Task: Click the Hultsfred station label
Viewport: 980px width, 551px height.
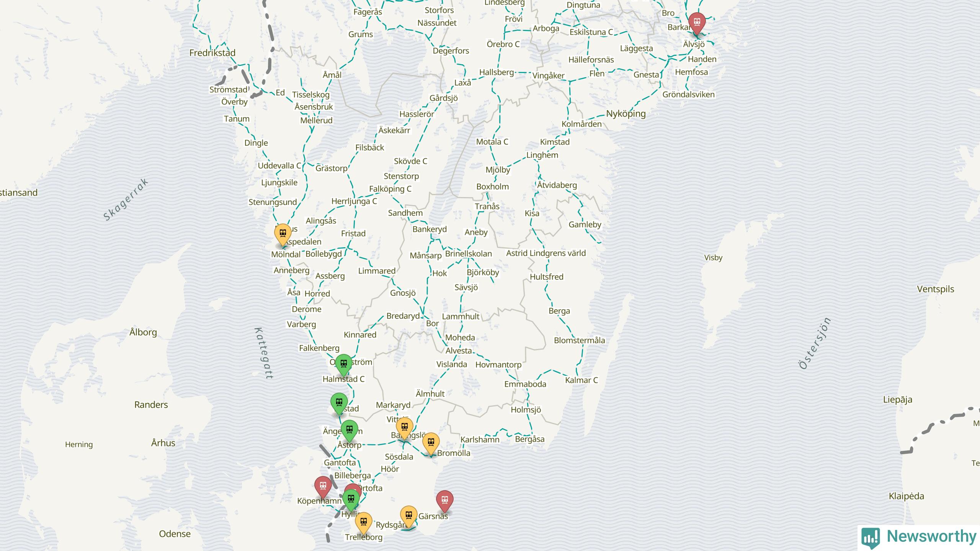Action: tap(547, 277)
